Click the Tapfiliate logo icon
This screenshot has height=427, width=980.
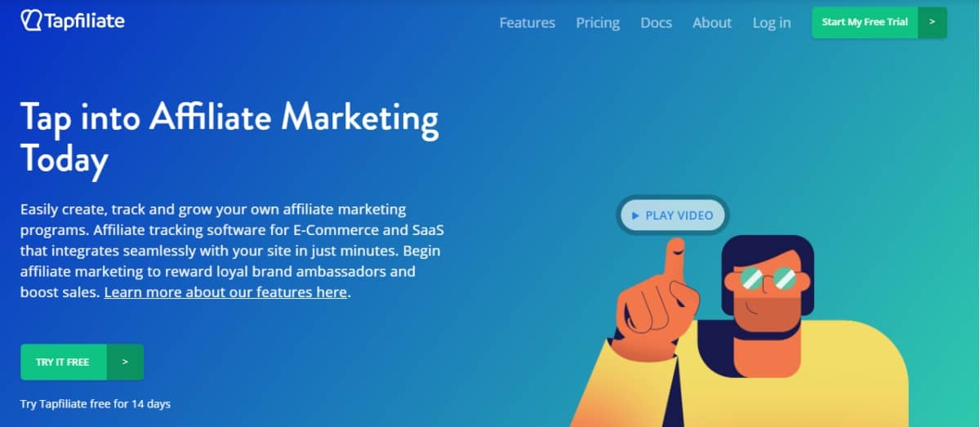31,20
